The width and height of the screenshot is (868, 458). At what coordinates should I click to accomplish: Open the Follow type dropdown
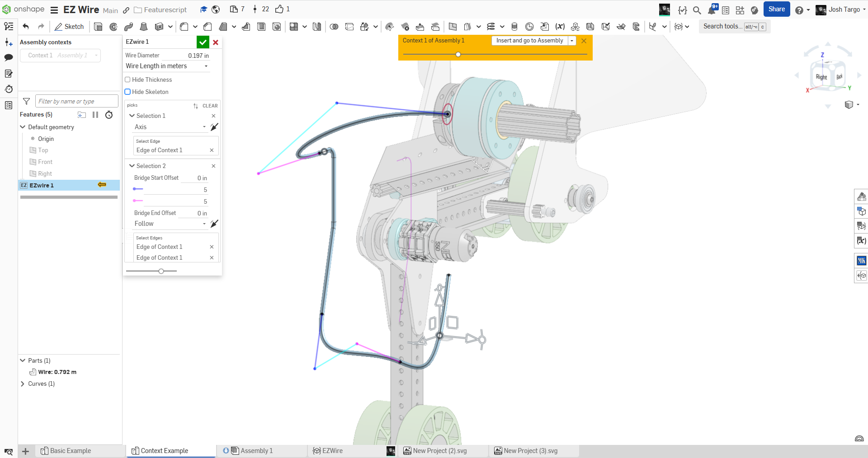click(x=170, y=224)
